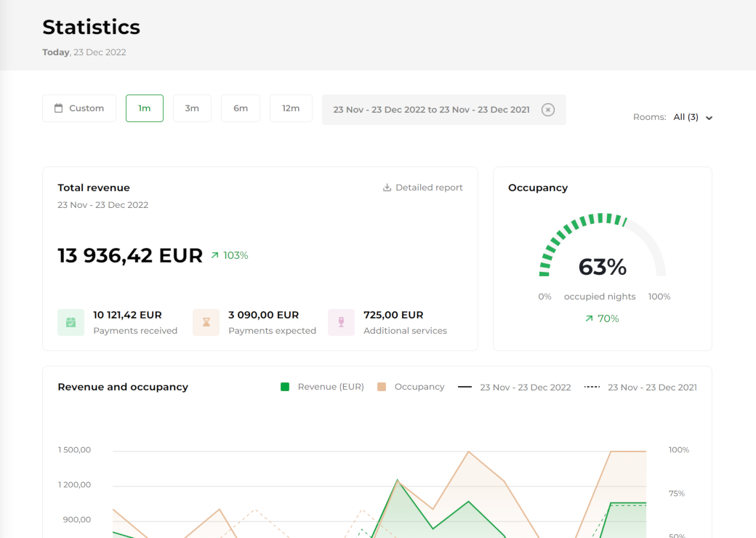Viewport: 756px width, 538px height.
Task: Click the Occupancy card heading
Action: pyautogui.click(x=538, y=188)
